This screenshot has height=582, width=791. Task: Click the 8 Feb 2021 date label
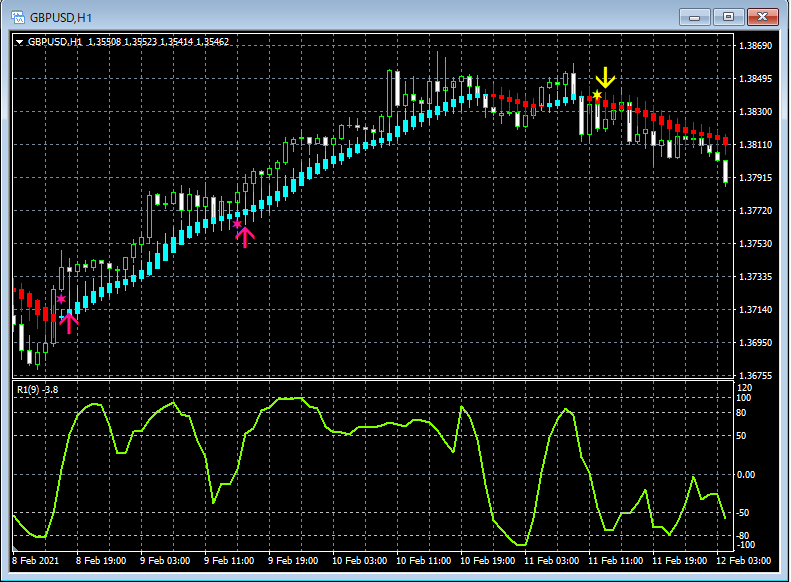tap(36, 561)
